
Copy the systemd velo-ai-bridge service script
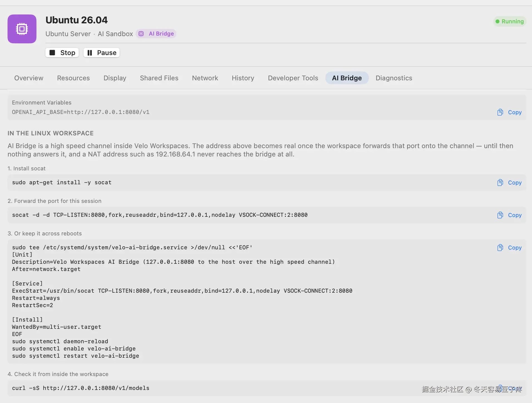509,248
